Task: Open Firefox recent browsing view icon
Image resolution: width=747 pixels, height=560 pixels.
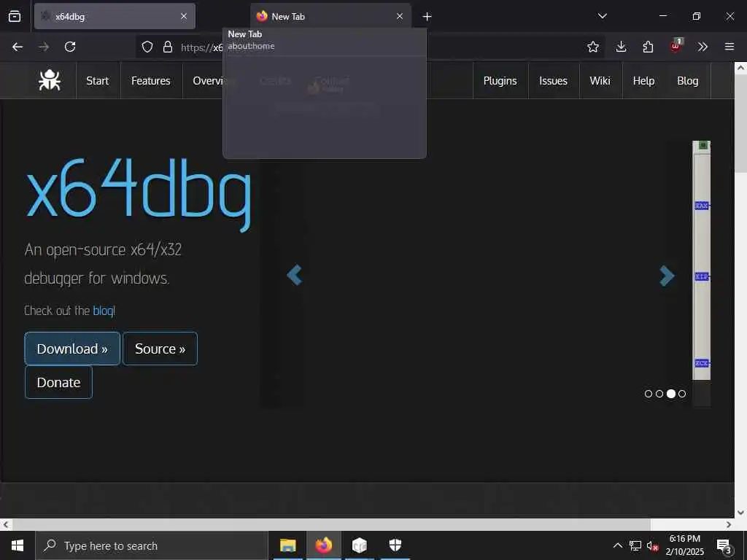Action: point(15,16)
